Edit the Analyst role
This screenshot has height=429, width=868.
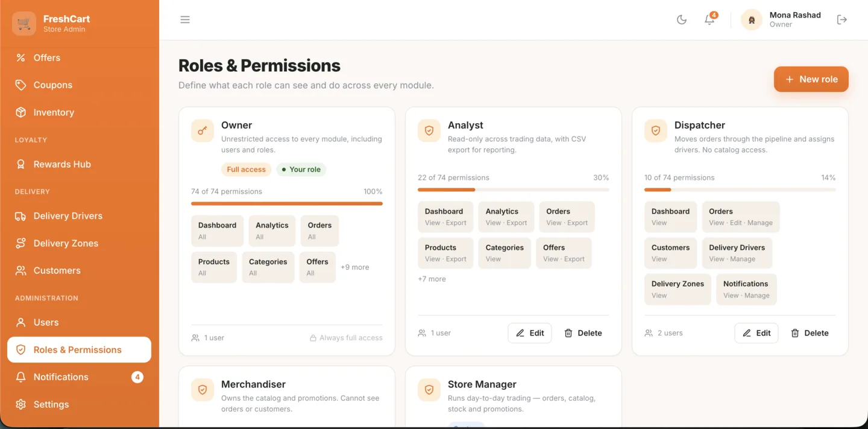click(x=530, y=333)
